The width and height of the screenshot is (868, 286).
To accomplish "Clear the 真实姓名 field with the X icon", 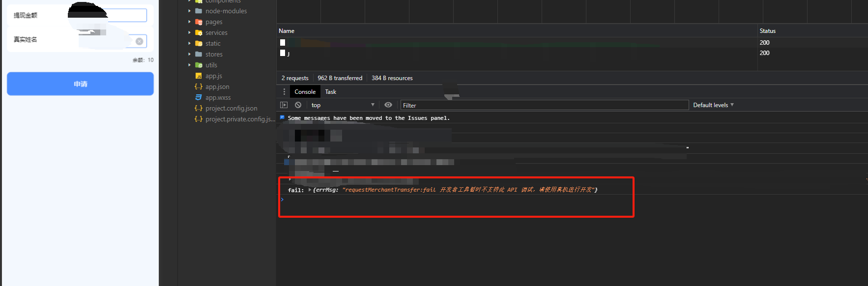I will tap(140, 41).
